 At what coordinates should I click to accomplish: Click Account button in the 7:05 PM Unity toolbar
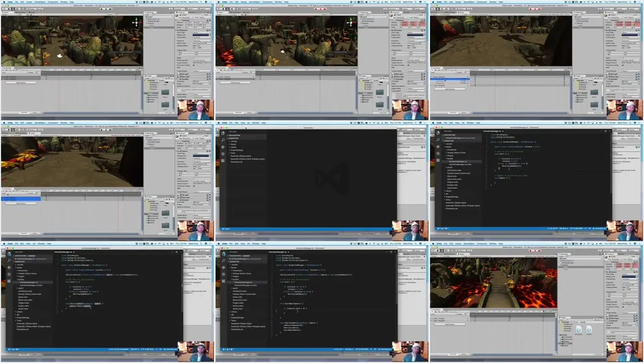[x=180, y=9]
